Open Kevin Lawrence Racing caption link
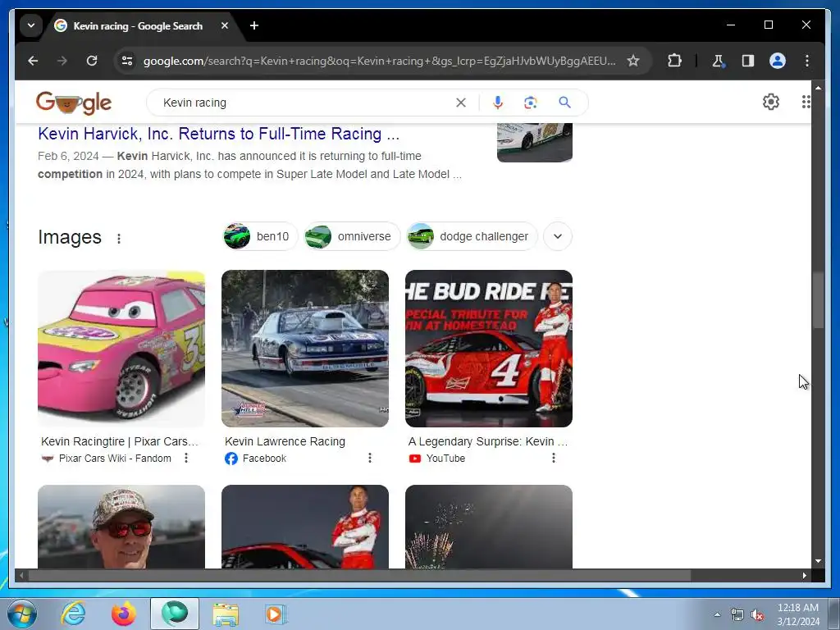The image size is (840, 630). tap(285, 441)
